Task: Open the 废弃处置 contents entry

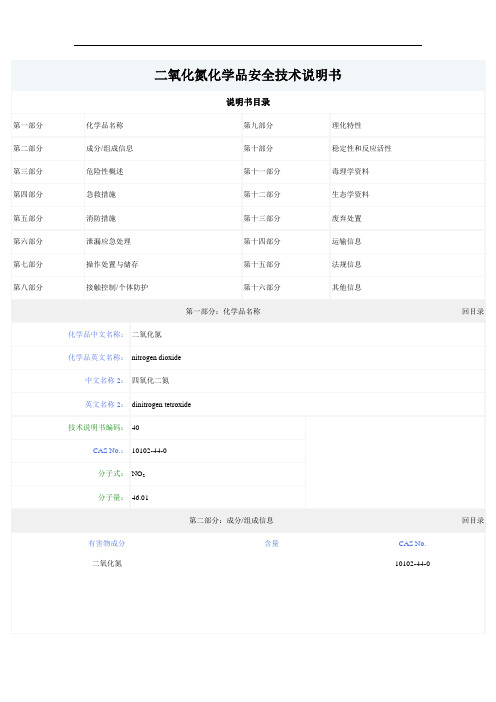Action: click(x=346, y=218)
